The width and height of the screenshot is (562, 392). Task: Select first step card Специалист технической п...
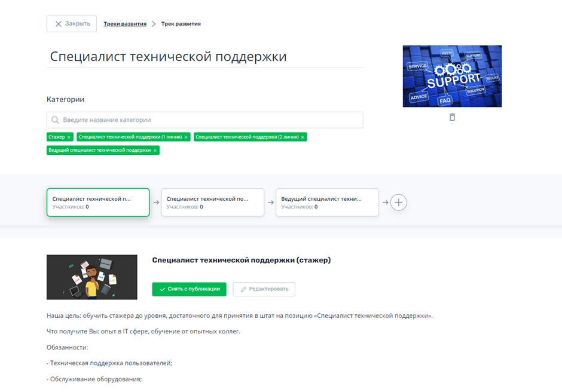98,203
